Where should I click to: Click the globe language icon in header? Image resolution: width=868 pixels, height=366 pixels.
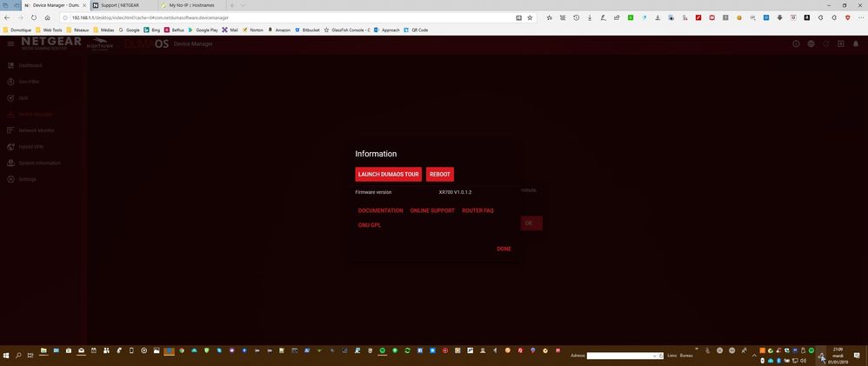811,43
